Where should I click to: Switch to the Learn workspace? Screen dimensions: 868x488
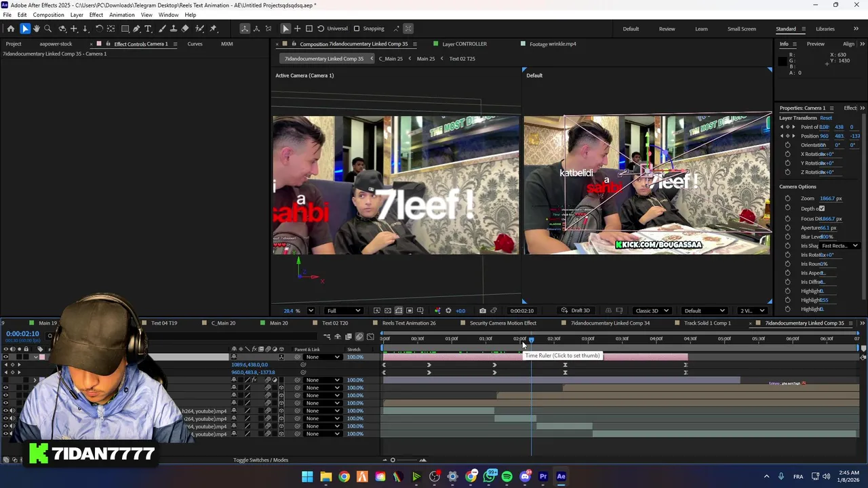click(x=701, y=28)
